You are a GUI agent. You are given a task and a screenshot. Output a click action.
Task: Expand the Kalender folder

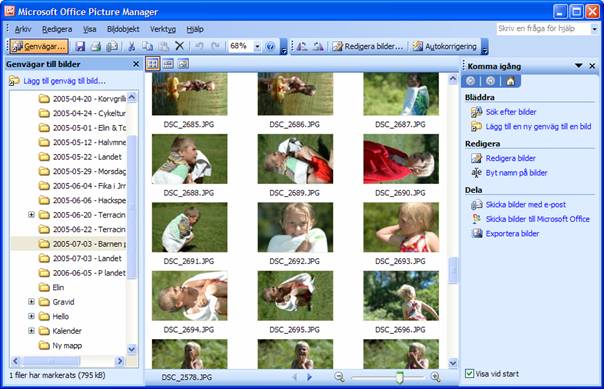(x=31, y=330)
